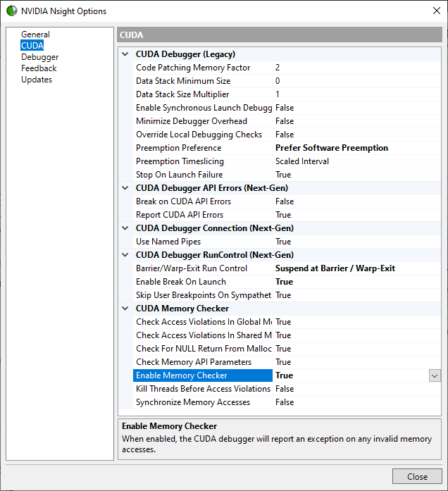
Task: Select the CUDA category
Action: click(x=32, y=45)
